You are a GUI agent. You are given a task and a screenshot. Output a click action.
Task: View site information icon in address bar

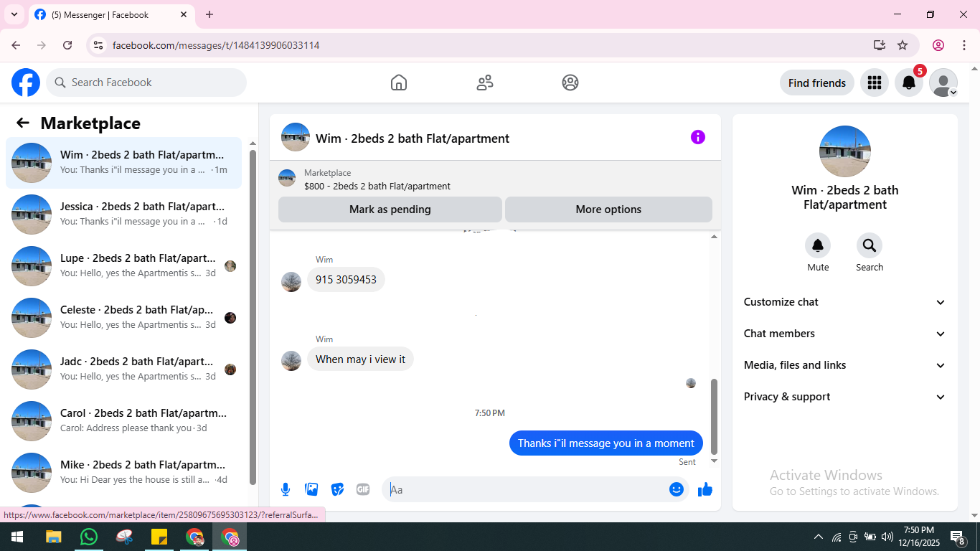98,45
